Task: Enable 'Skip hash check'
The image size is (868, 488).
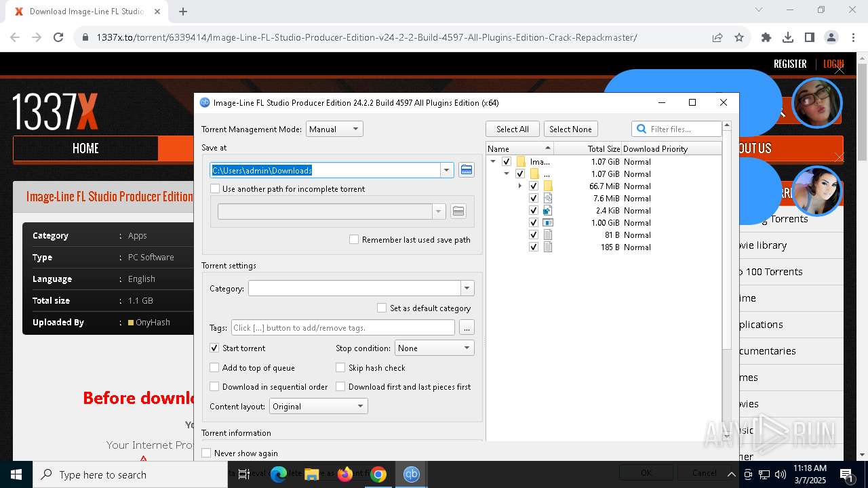Action: coord(340,368)
